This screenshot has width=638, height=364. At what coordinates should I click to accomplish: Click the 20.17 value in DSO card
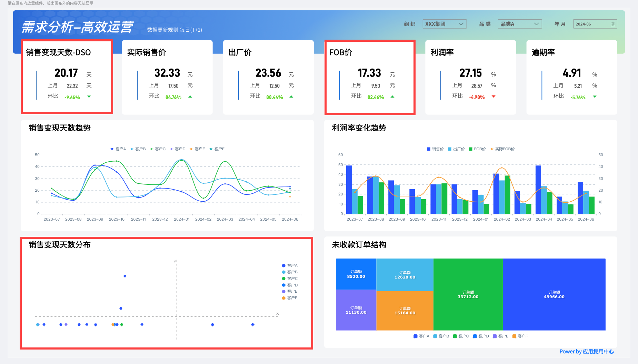tap(66, 73)
